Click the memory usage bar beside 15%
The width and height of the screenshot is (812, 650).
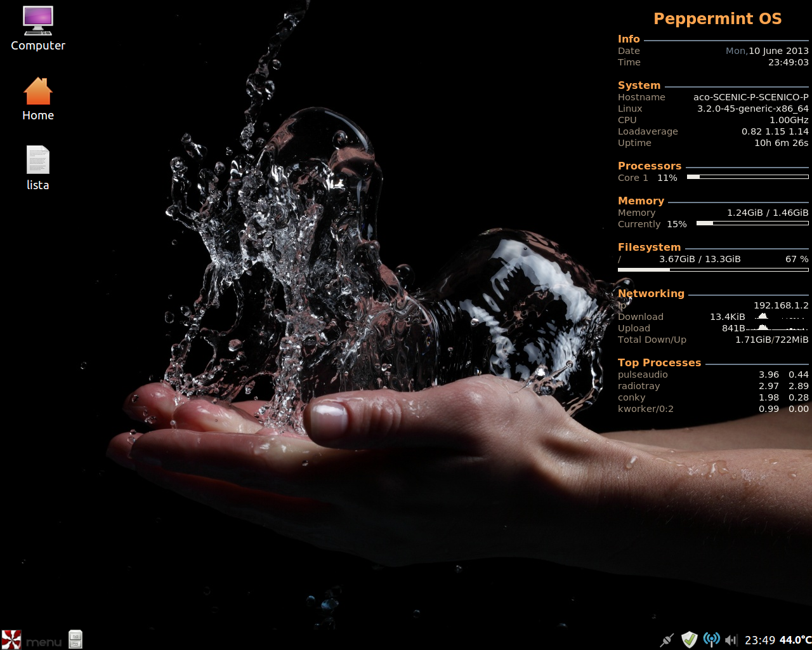click(752, 223)
